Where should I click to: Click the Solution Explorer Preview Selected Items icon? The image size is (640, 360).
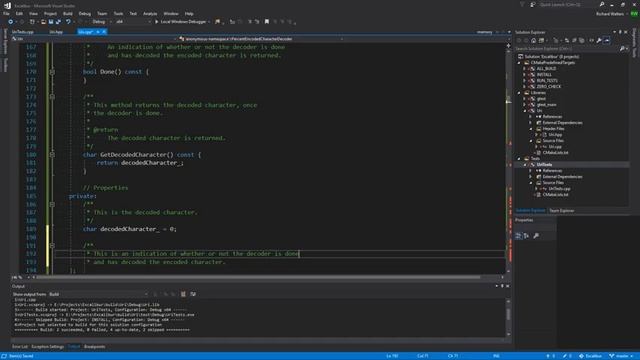pos(607,40)
